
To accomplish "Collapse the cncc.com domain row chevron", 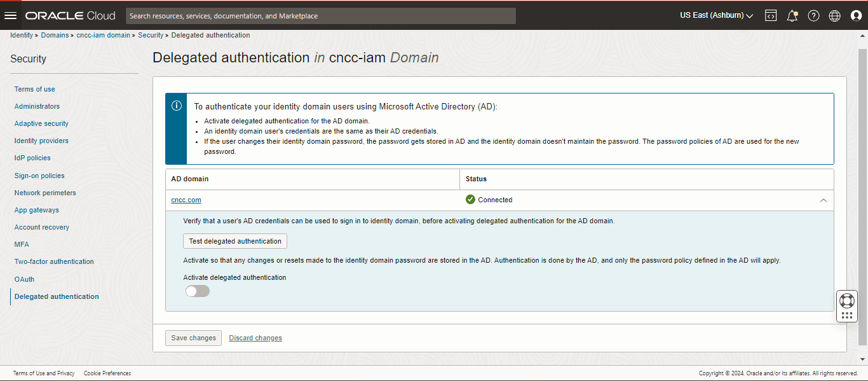I will [x=824, y=200].
